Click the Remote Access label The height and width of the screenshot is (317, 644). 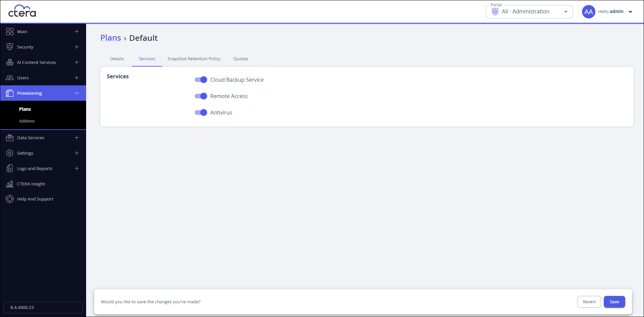(x=229, y=96)
